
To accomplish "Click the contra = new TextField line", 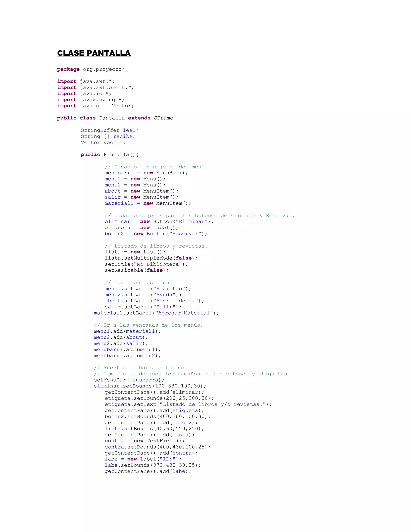I will (x=145, y=441).
